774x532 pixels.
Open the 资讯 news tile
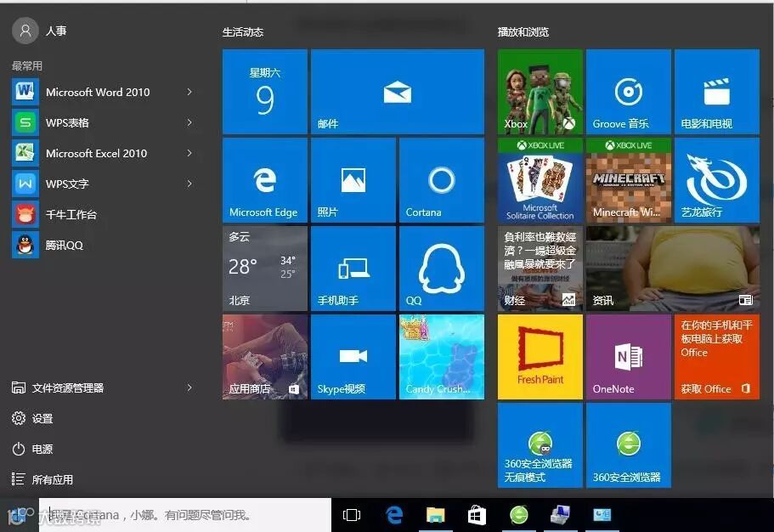(x=673, y=269)
